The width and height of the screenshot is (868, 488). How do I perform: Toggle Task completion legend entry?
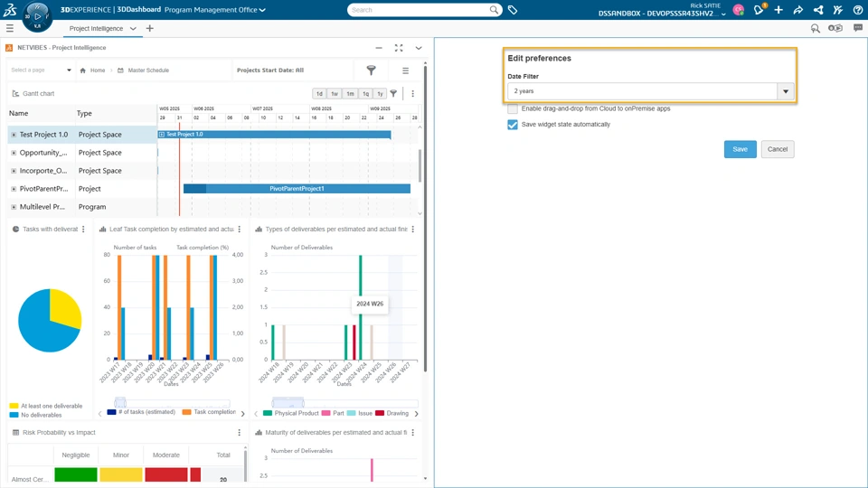(x=209, y=412)
